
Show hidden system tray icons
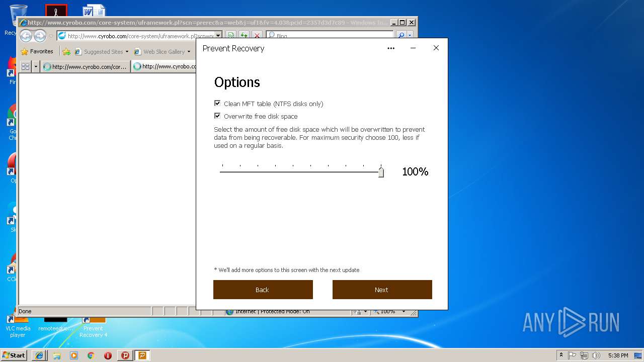[x=561, y=355]
